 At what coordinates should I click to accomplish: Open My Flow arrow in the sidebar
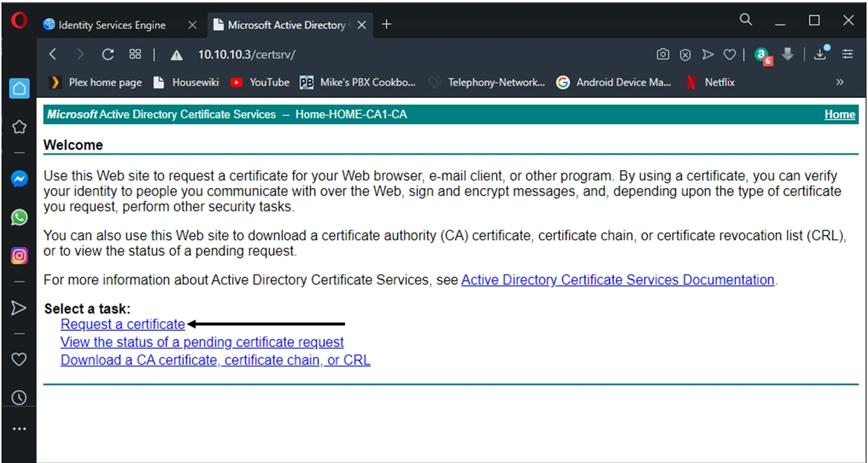tap(19, 308)
